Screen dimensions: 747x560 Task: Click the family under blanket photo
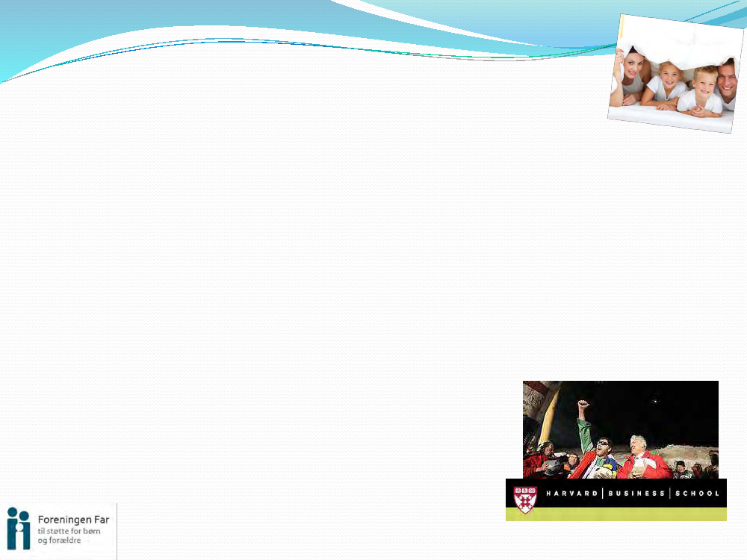(x=676, y=74)
